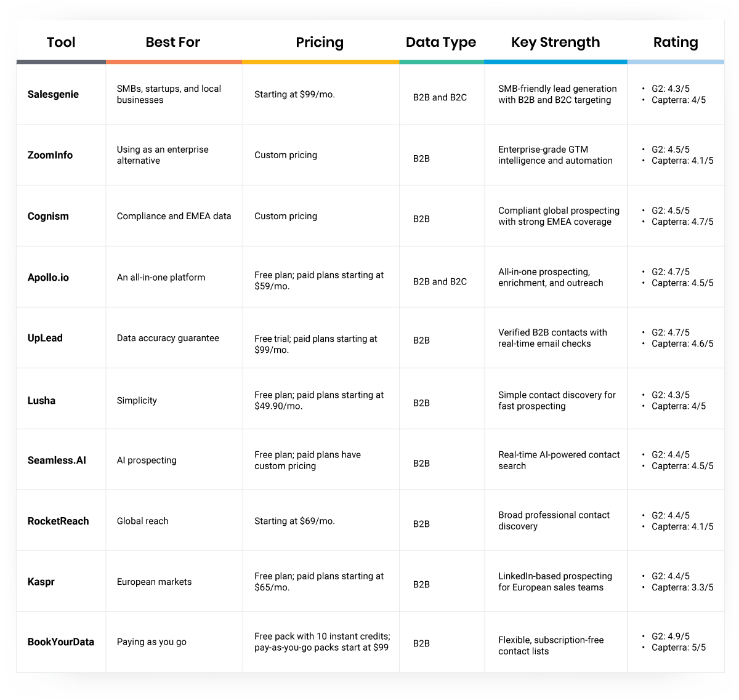Select the RocketReach tool name
Viewport: 739px width, 700px height.
point(58,521)
